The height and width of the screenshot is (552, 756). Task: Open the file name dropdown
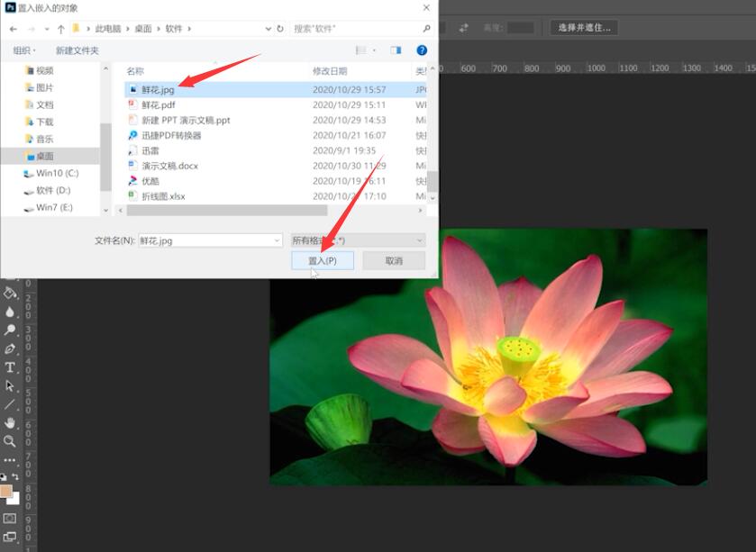coord(278,240)
